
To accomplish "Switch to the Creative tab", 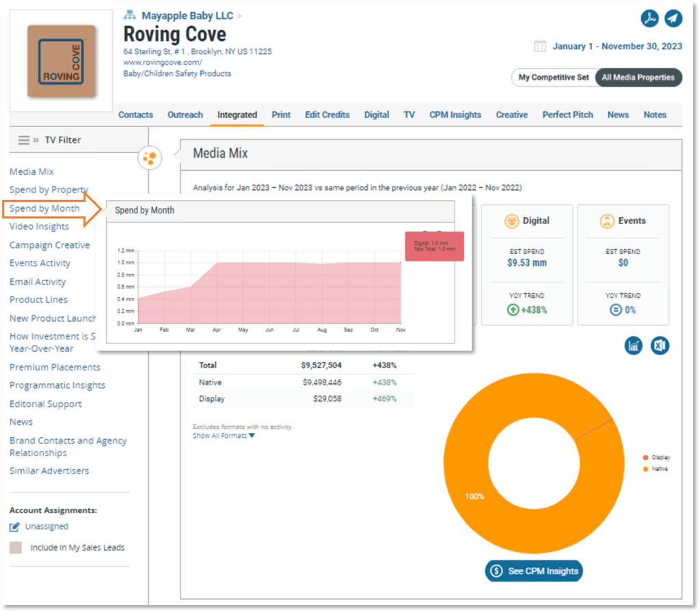I will (x=512, y=115).
